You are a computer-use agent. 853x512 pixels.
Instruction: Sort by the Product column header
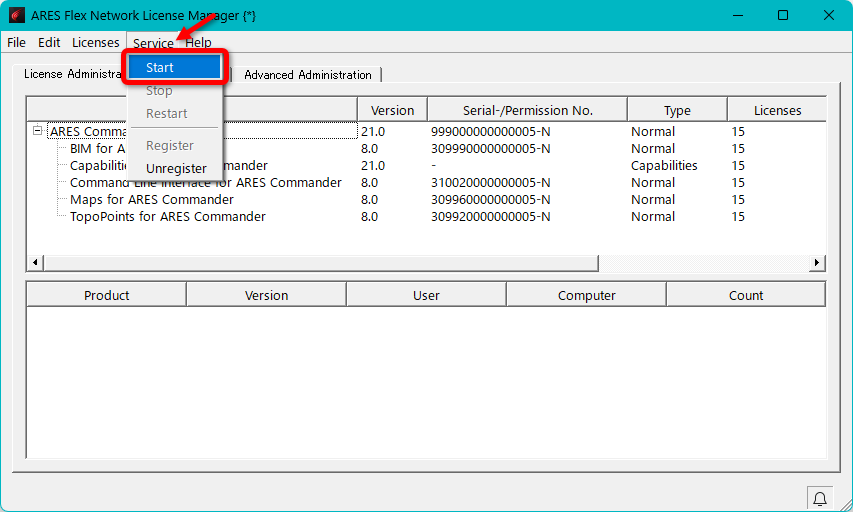[x=107, y=295]
